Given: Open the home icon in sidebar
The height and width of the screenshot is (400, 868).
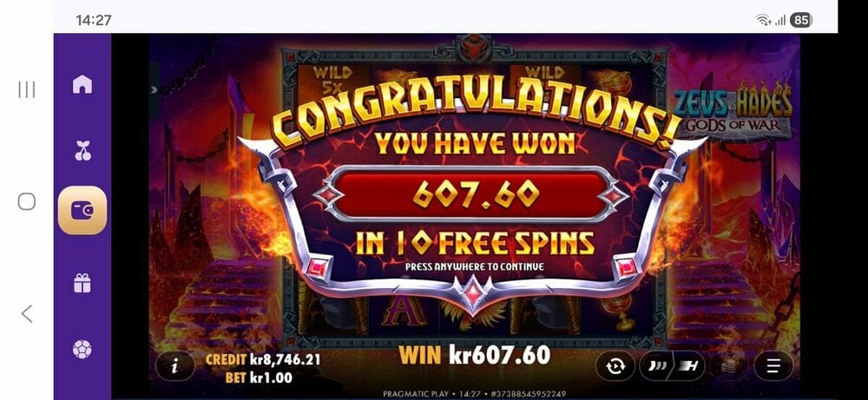Looking at the screenshot, I should point(82,84).
